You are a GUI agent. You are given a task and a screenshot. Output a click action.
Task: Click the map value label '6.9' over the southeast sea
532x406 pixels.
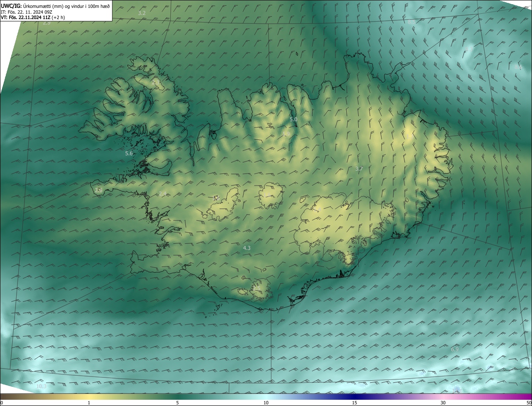coord(455,349)
